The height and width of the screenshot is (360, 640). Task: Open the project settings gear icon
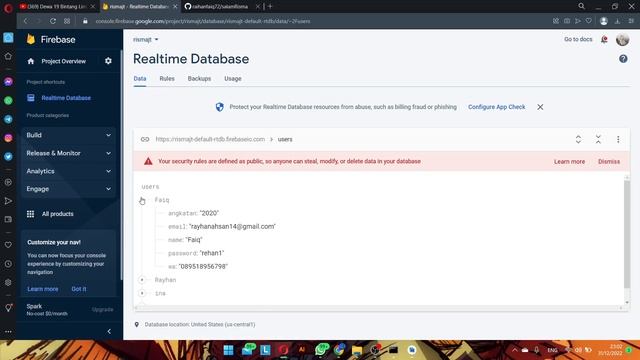108,61
